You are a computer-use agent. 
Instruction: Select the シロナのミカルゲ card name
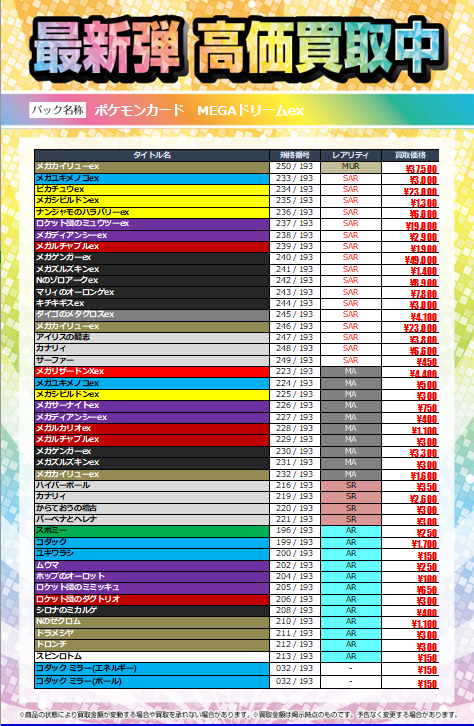[x=67, y=610]
